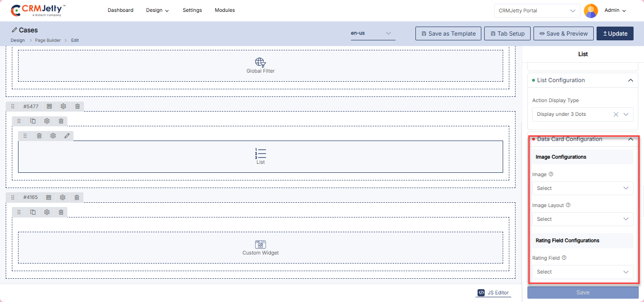Image resolution: width=644 pixels, height=302 pixels.
Task: Click the trash icon for section #4165
Action: [76, 197]
